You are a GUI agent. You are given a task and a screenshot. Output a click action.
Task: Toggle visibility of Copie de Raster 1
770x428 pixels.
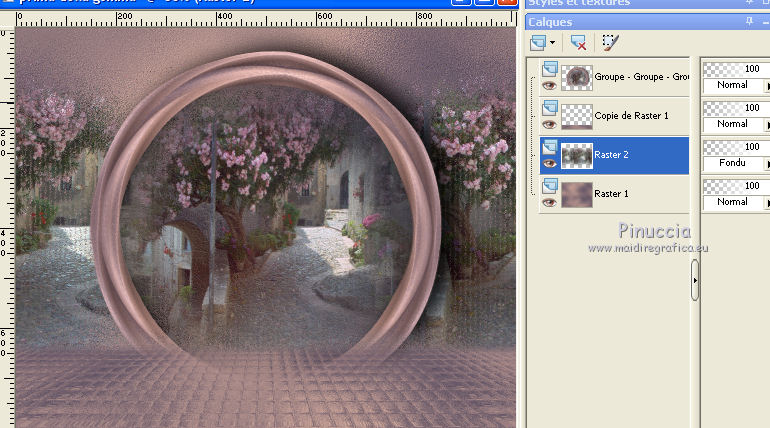(x=549, y=124)
